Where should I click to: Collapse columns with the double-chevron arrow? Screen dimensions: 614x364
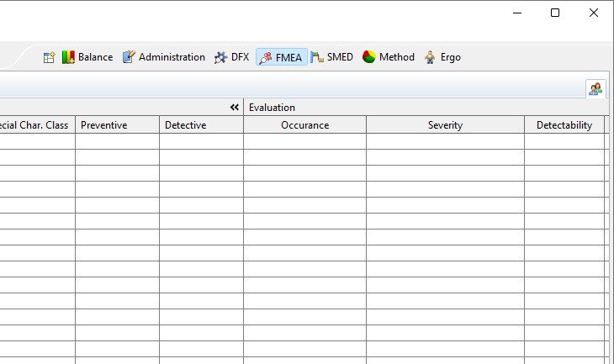235,108
